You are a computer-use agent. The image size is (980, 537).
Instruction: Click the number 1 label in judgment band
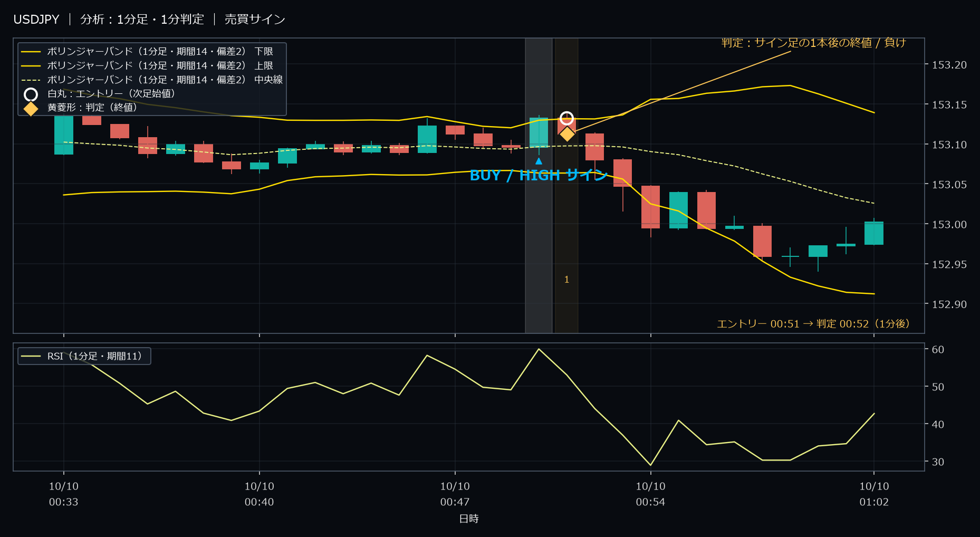(x=566, y=280)
